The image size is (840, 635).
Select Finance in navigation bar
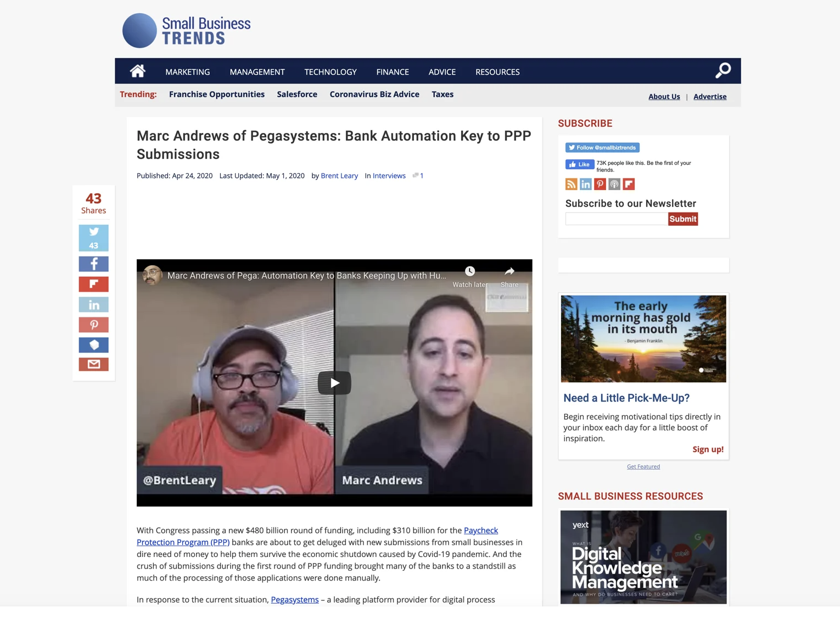(393, 72)
